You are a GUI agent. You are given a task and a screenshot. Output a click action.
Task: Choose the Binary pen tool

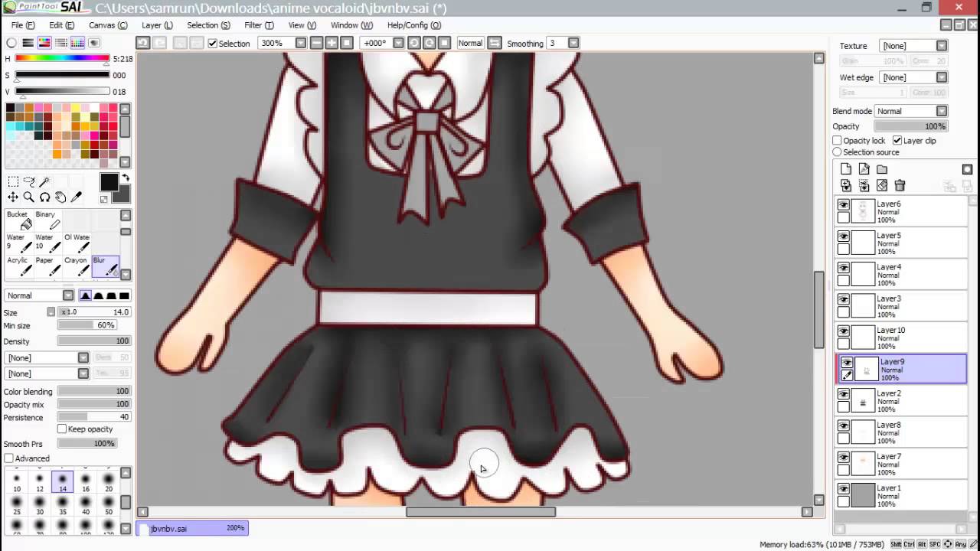47,220
